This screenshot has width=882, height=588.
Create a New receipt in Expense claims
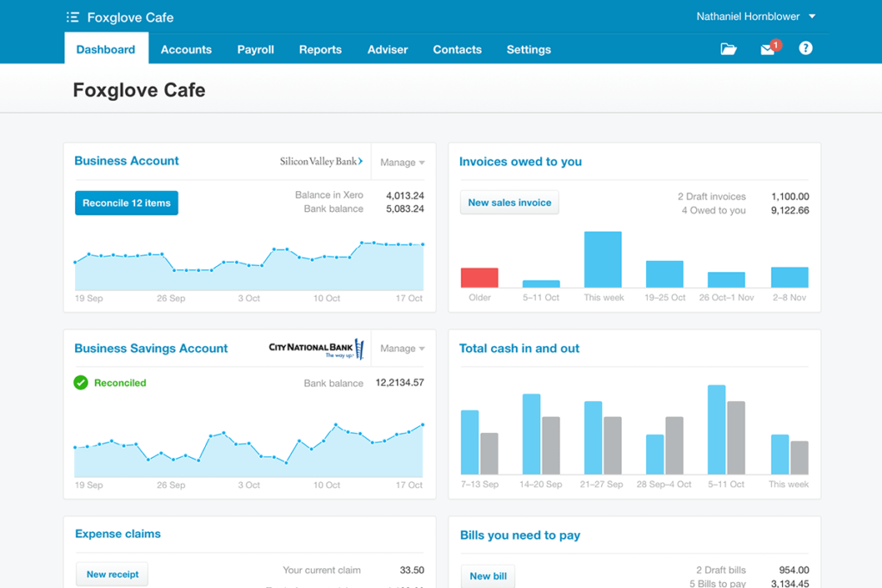[x=112, y=573]
